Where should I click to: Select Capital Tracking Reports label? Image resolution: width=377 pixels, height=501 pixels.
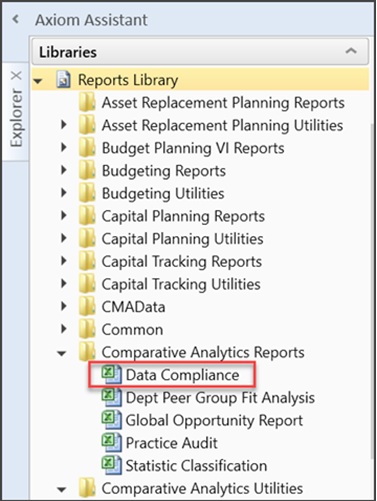[x=182, y=261]
